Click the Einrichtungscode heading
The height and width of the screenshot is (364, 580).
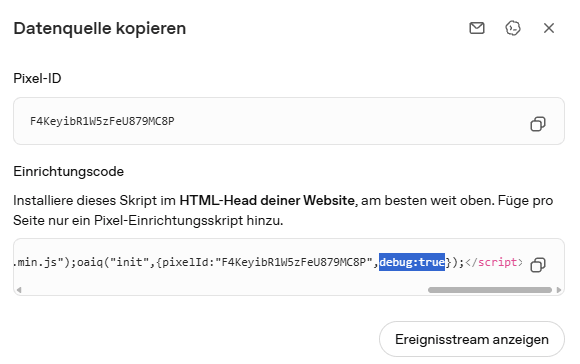click(x=68, y=172)
